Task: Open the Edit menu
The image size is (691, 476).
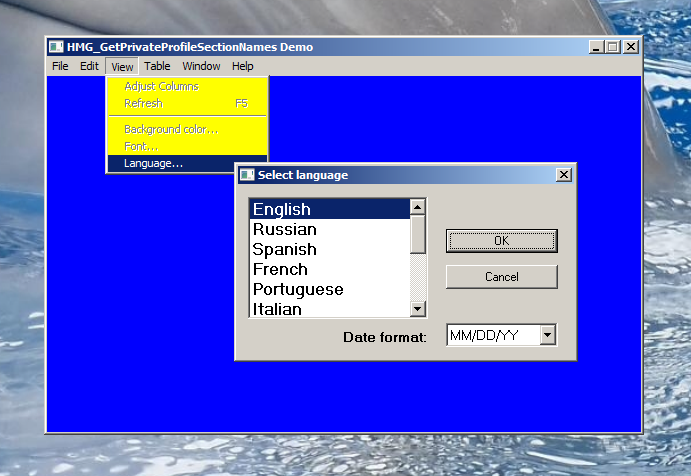Action: point(89,67)
